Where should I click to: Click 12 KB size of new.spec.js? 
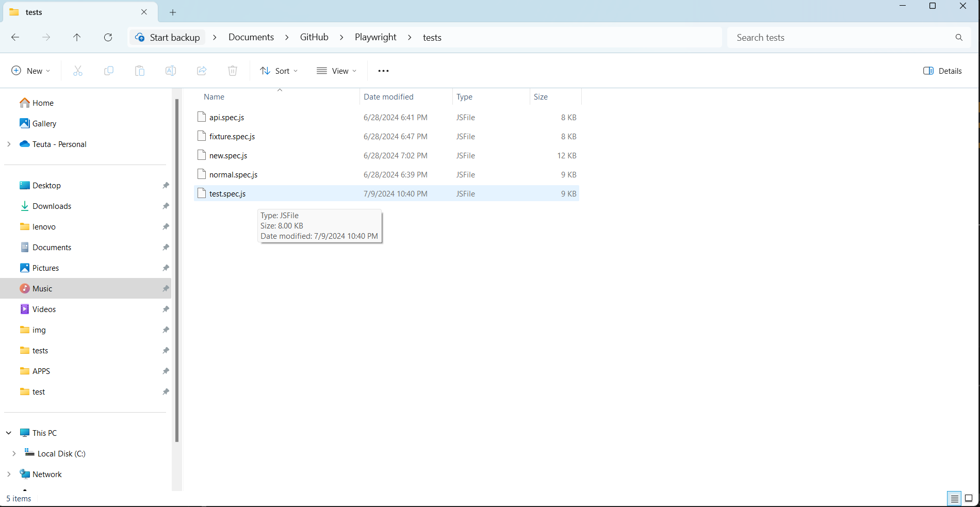click(x=567, y=155)
